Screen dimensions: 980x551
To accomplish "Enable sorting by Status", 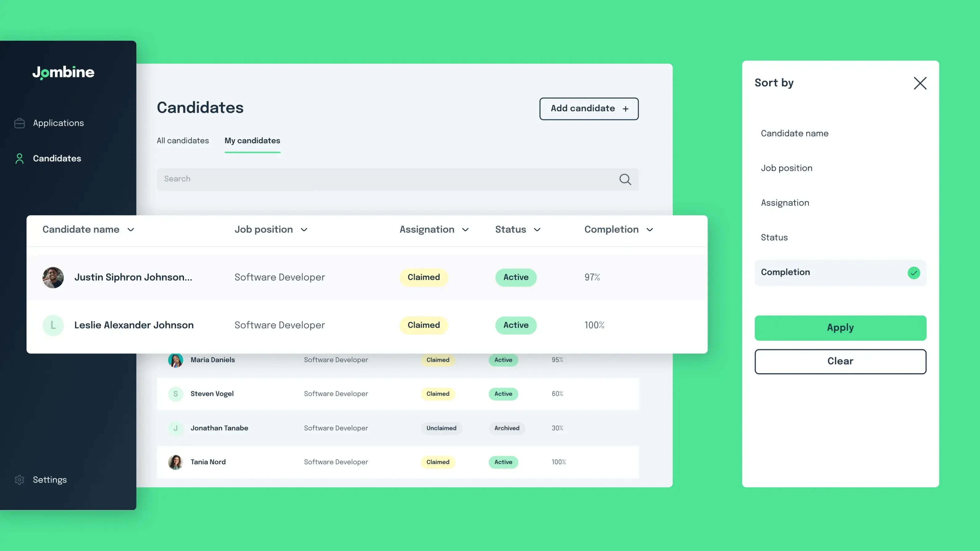I will click(x=774, y=237).
